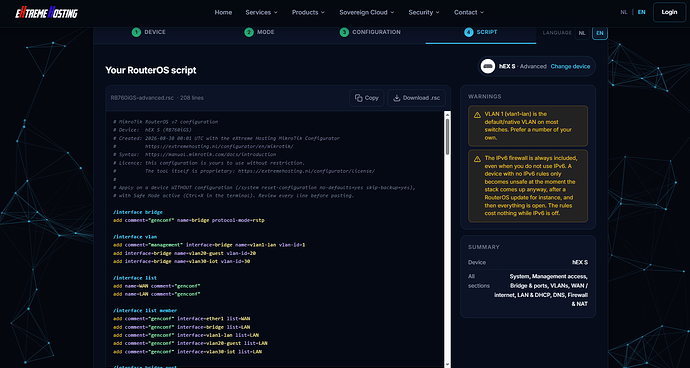
Task: Click the 'All sections' summary label
Action: (479, 281)
